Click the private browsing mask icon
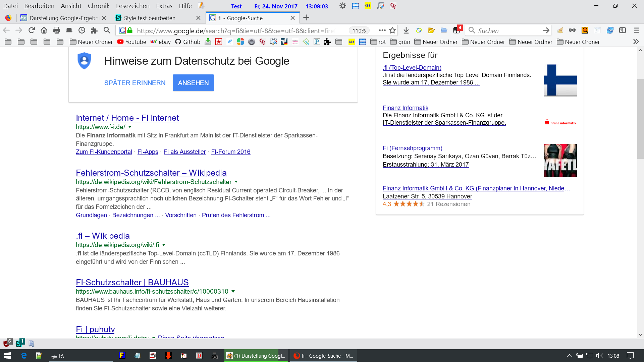 pos(572,31)
